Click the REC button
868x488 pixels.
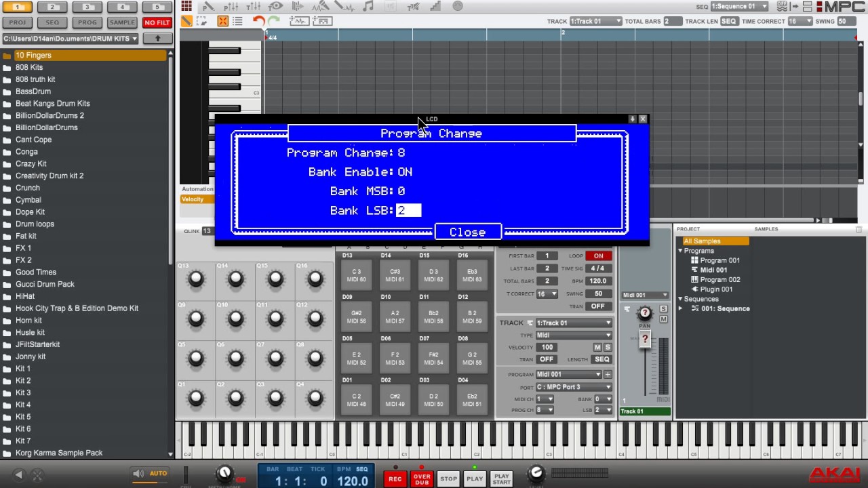(x=395, y=479)
